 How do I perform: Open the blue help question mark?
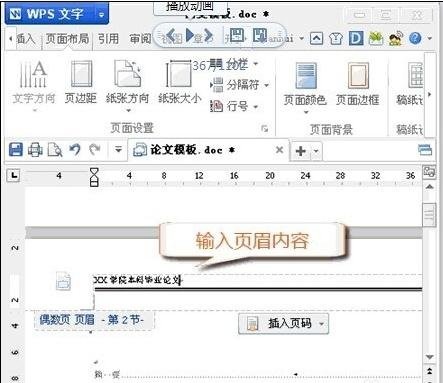coord(415,39)
